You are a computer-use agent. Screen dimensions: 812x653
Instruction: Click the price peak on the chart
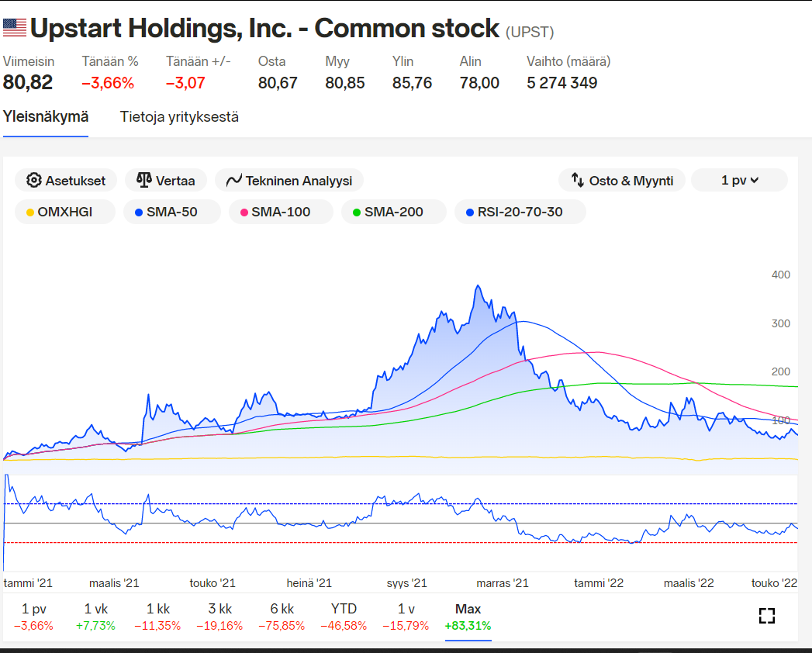pyautogui.click(x=478, y=285)
